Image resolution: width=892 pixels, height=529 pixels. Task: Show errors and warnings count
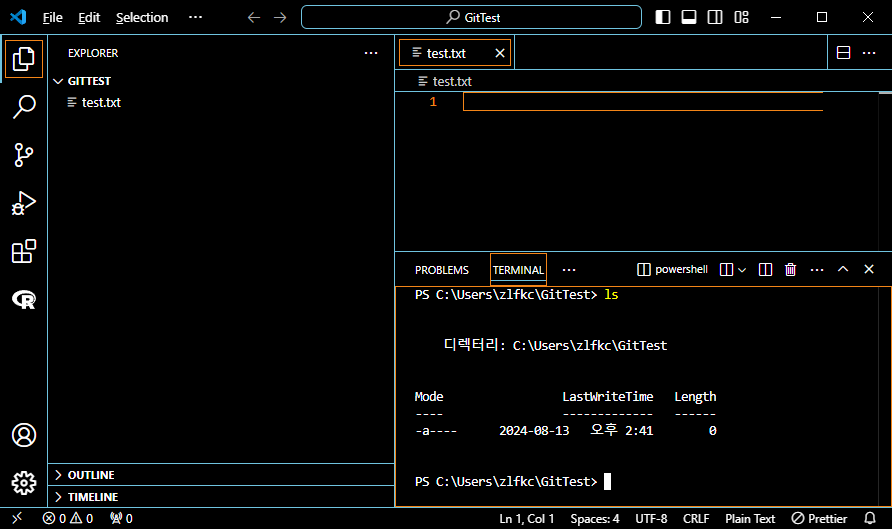tap(68, 518)
